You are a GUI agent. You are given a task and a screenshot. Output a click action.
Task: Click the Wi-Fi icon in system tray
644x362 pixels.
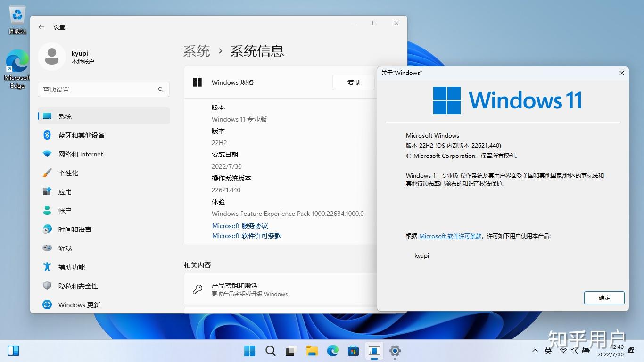pyautogui.click(x=564, y=351)
